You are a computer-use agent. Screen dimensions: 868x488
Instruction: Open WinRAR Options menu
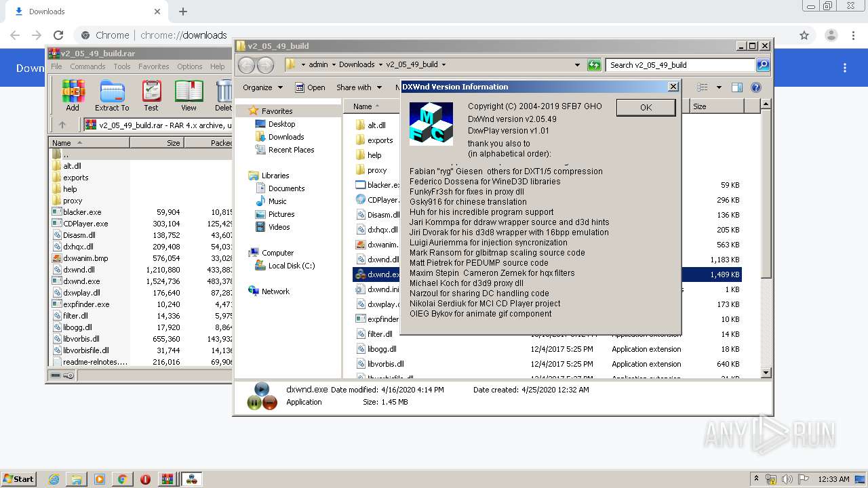point(190,66)
